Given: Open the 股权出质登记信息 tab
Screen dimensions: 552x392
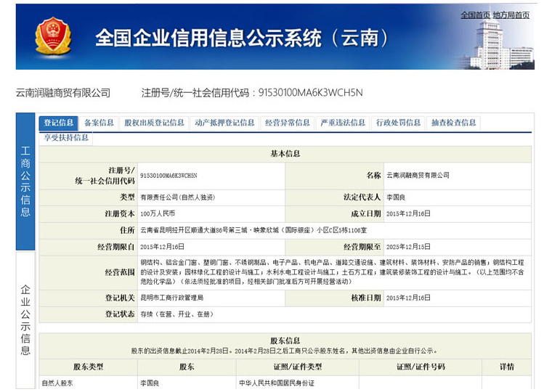Looking at the screenshot, I should (154, 123).
